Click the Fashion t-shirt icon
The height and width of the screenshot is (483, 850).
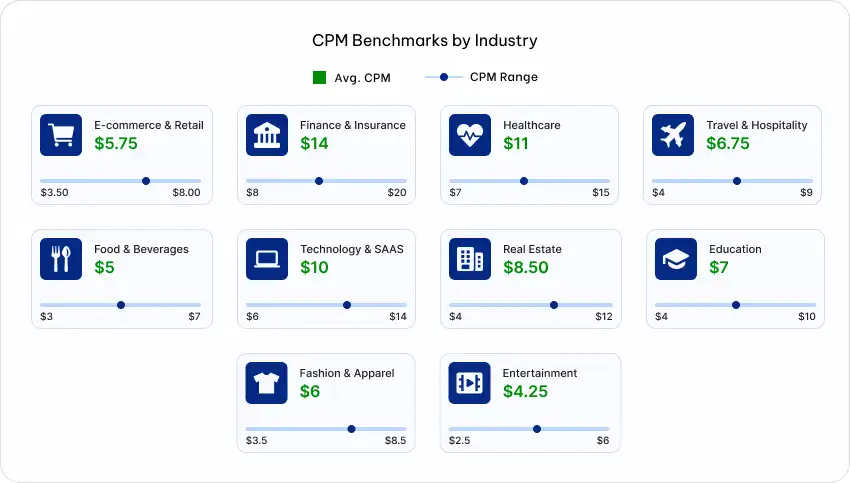pos(266,383)
